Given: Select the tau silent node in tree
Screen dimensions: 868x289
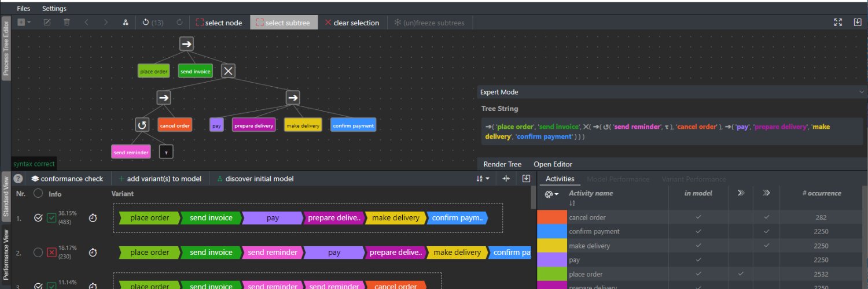Looking at the screenshot, I should point(167,152).
